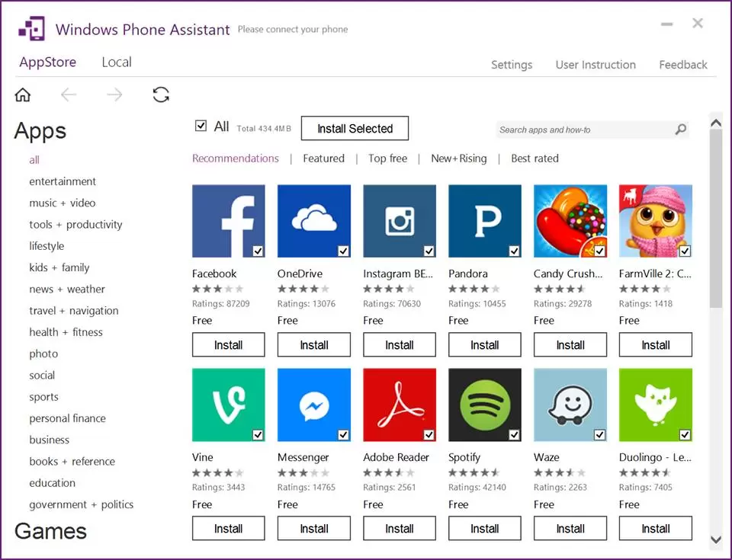The image size is (732, 560).
Task: Install the Adobe Reader app
Action: 400,528
